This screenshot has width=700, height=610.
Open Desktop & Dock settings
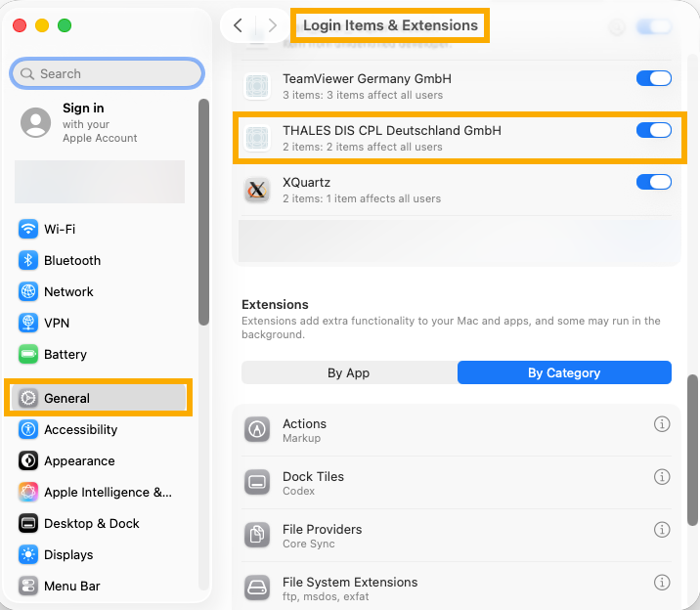99,523
